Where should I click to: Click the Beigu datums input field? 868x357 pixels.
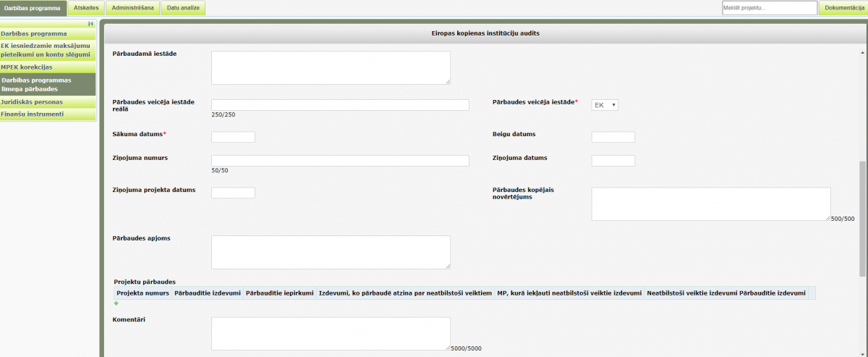click(x=613, y=137)
